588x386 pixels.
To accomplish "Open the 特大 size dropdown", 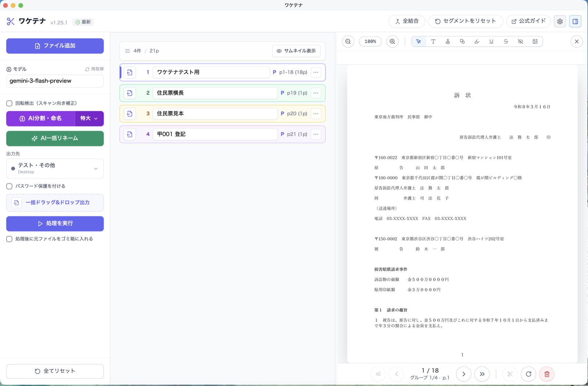I will 89,118.
